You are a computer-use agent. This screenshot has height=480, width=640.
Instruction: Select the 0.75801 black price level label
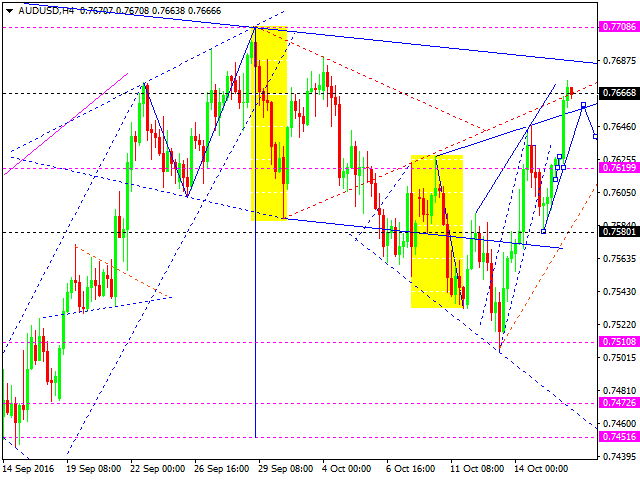pyautogui.click(x=619, y=232)
